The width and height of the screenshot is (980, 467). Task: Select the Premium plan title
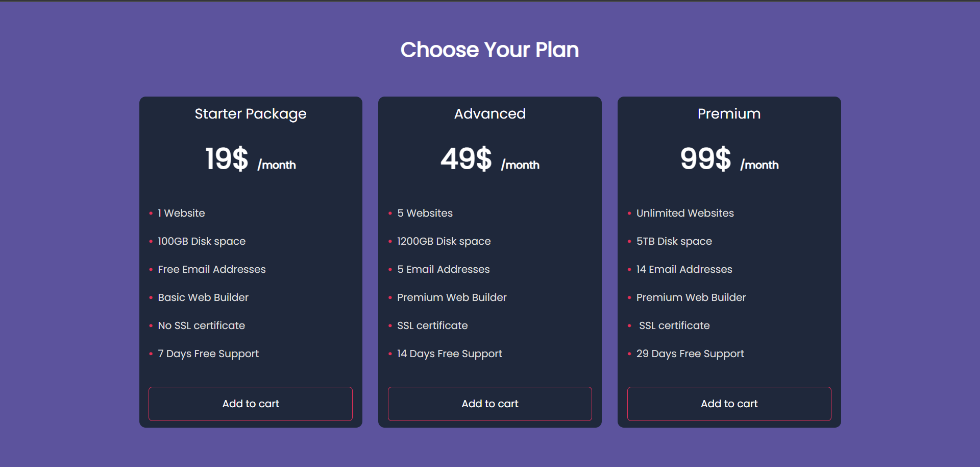729,114
